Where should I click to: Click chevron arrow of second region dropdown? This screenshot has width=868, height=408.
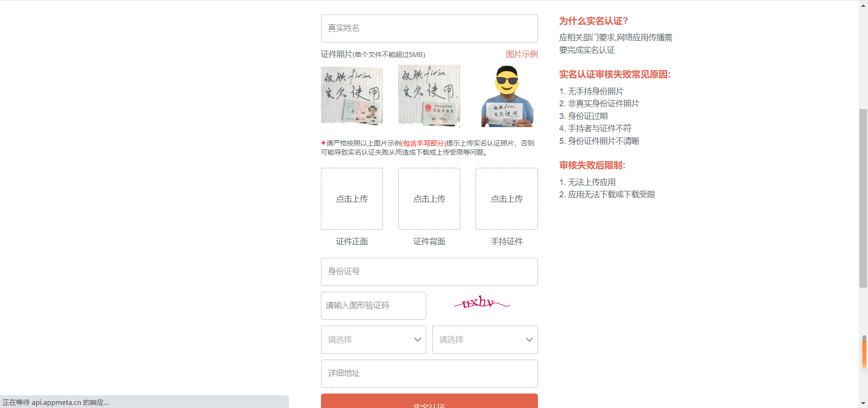[529, 340]
